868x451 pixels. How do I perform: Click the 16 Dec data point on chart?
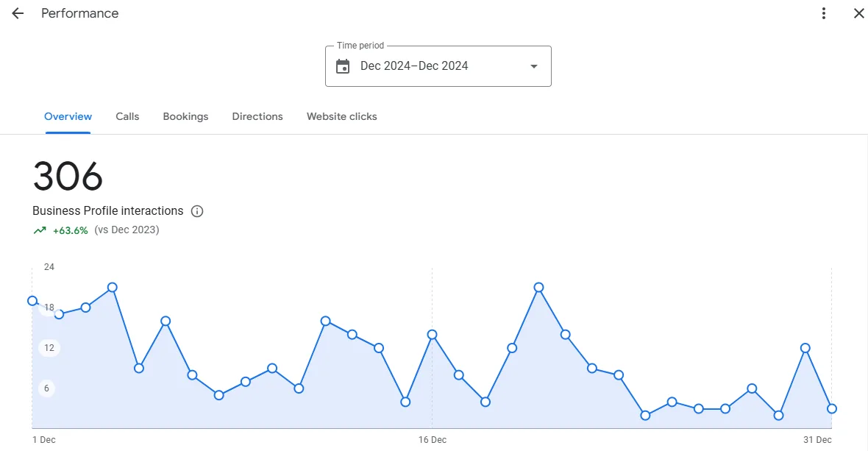coord(433,335)
